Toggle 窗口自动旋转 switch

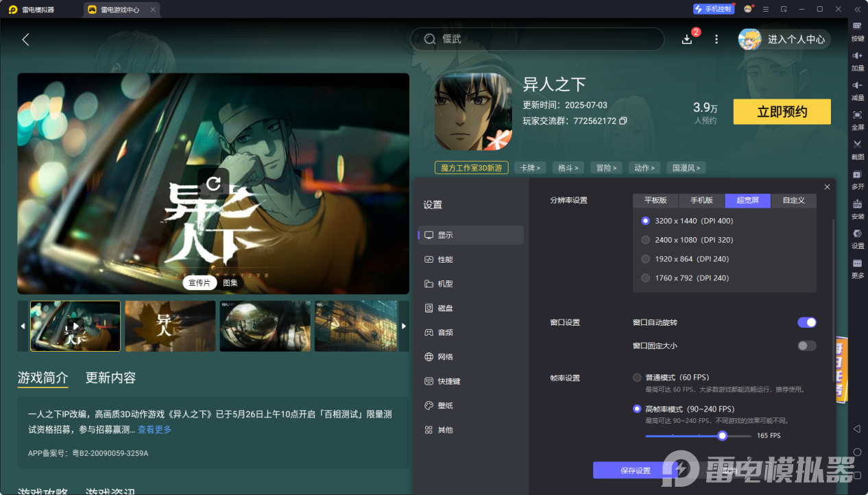(x=807, y=322)
